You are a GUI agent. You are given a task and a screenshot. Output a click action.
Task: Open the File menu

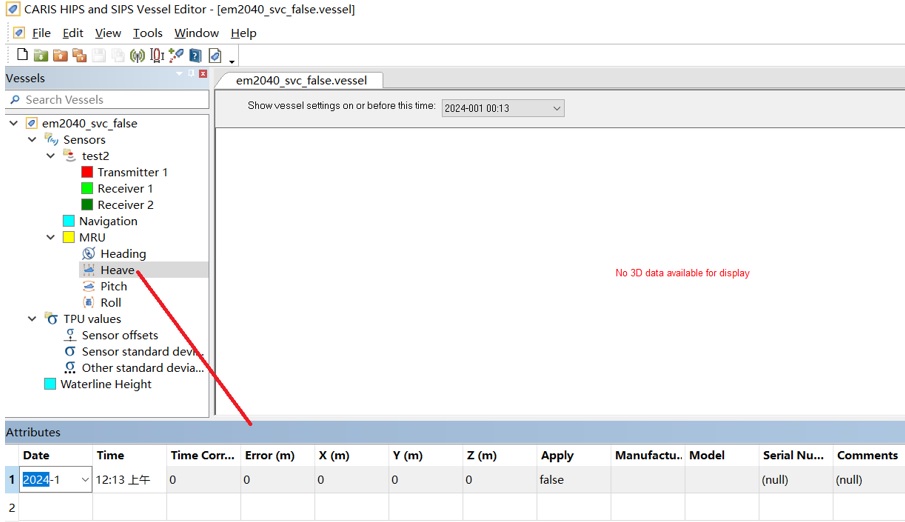pos(41,33)
